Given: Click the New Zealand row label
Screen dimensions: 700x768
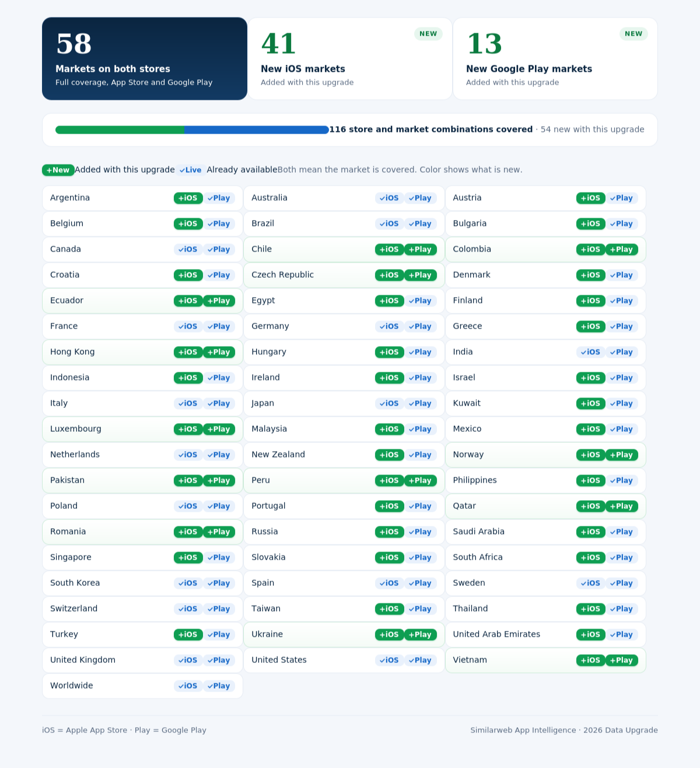Looking at the screenshot, I should (x=278, y=455).
